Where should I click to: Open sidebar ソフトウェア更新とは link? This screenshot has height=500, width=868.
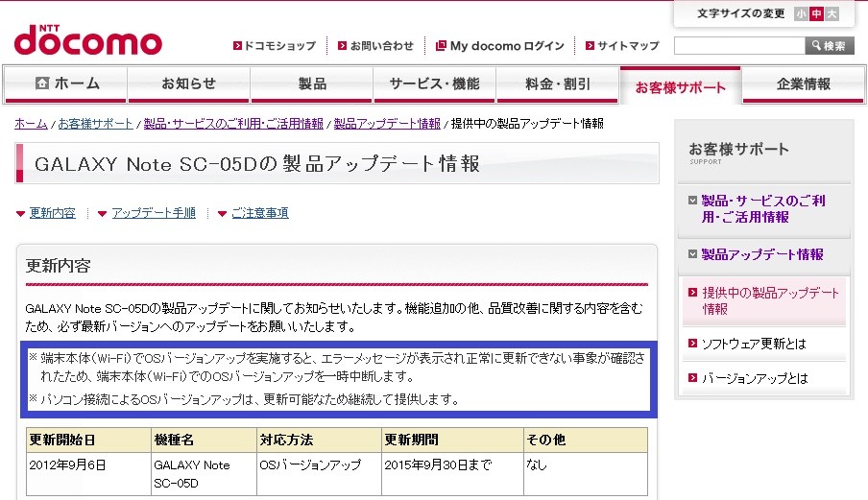[x=754, y=344]
